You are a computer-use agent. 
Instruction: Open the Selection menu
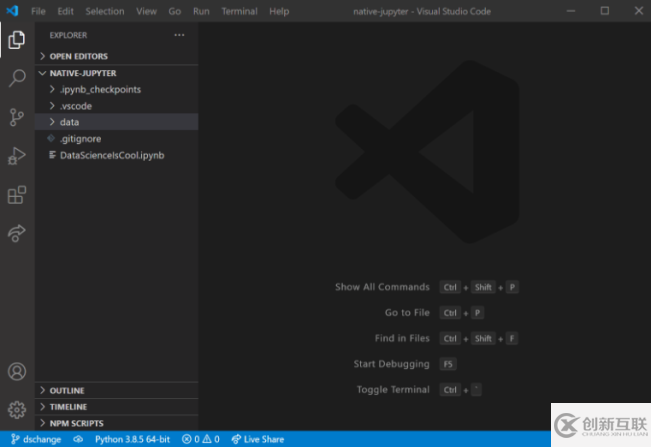[x=104, y=11]
